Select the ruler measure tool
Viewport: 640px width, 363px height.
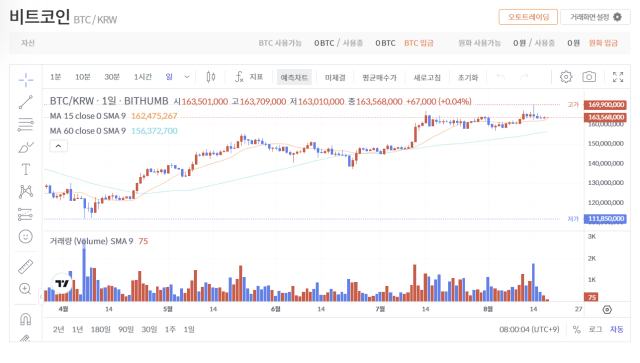(x=26, y=267)
